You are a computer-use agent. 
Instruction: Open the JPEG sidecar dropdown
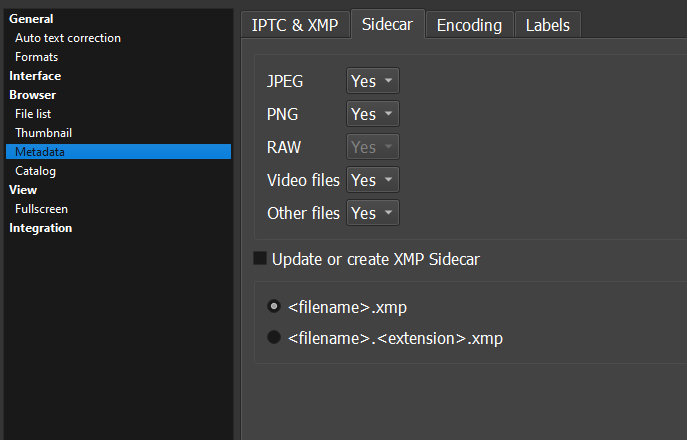pyautogui.click(x=372, y=81)
